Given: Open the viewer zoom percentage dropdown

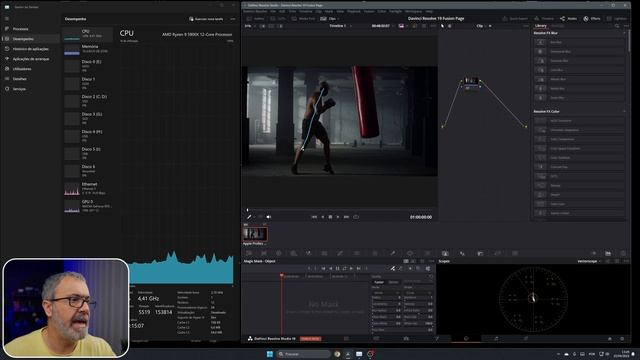Looking at the screenshot, I should click(x=250, y=26).
